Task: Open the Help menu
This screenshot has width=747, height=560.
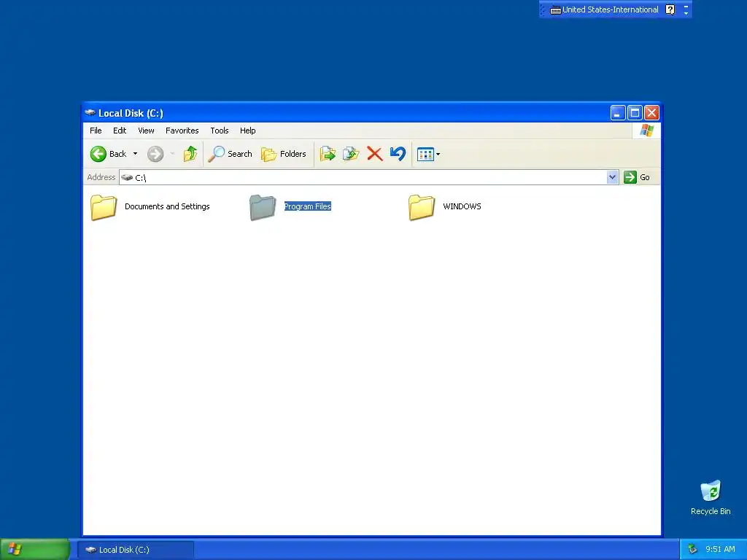Action: (248, 131)
